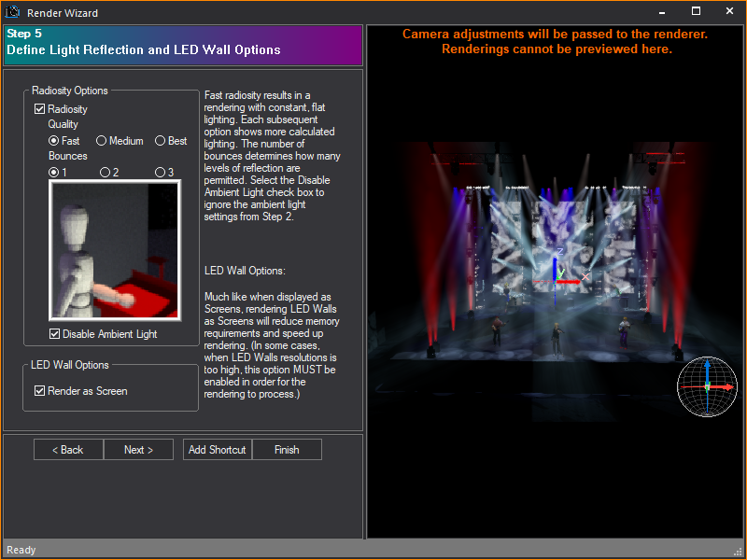Uncheck Disable Ambient Light

coord(54,333)
